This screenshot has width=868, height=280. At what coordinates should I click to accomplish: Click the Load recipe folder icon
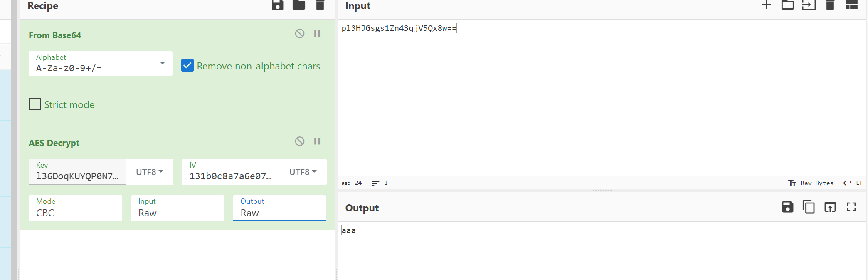coord(298,5)
